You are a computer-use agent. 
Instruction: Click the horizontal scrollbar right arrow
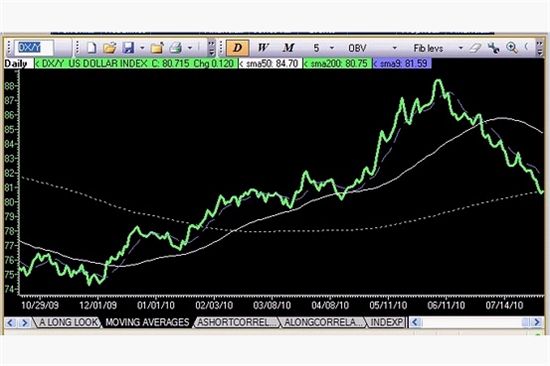pyautogui.click(x=537, y=322)
